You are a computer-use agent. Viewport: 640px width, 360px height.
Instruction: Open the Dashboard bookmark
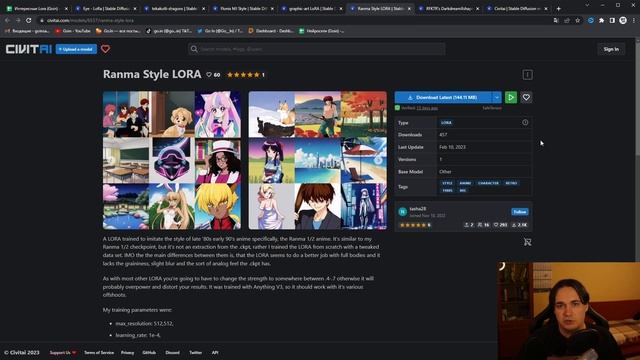pyautogui.click(x=271, y=31)
